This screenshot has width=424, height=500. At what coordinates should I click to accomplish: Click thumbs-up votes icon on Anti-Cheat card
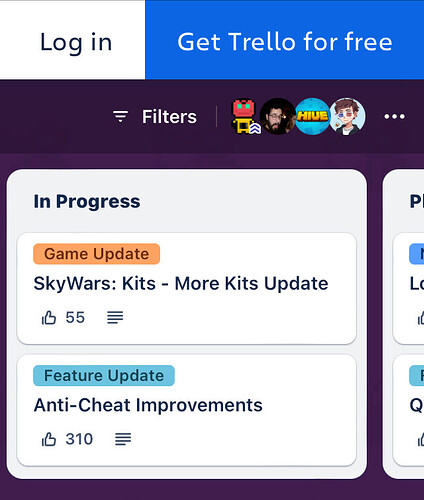(x=49, y=439)
